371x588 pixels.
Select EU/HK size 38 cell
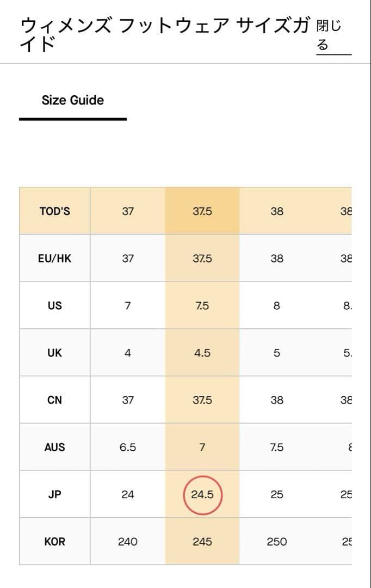click(277, 259)
